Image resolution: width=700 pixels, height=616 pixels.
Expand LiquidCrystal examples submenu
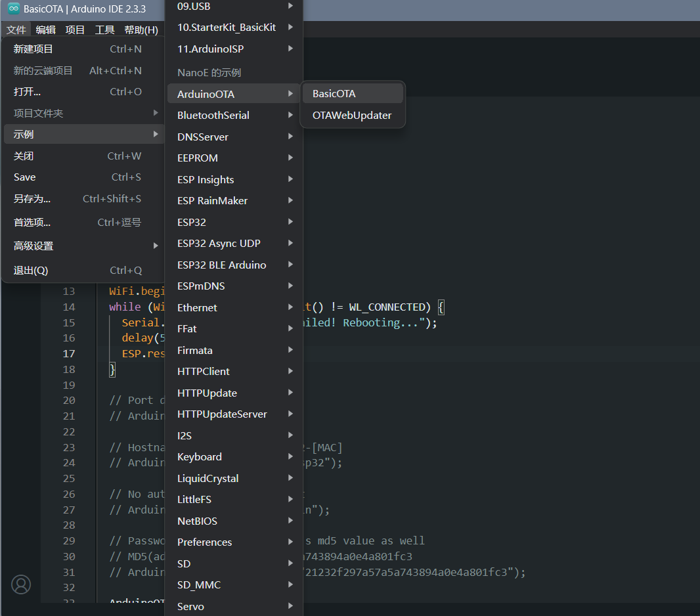(x=234, y=478)
